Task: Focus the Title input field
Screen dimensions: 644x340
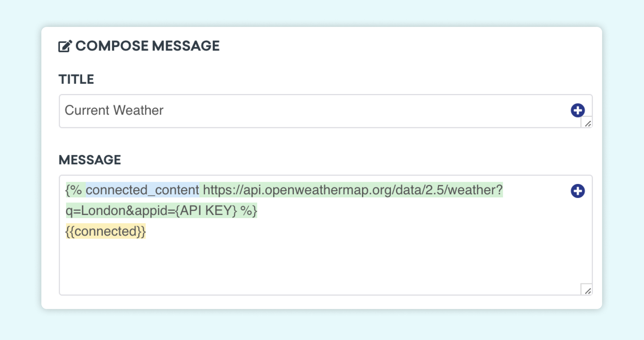Action: [x=335, y=111]
